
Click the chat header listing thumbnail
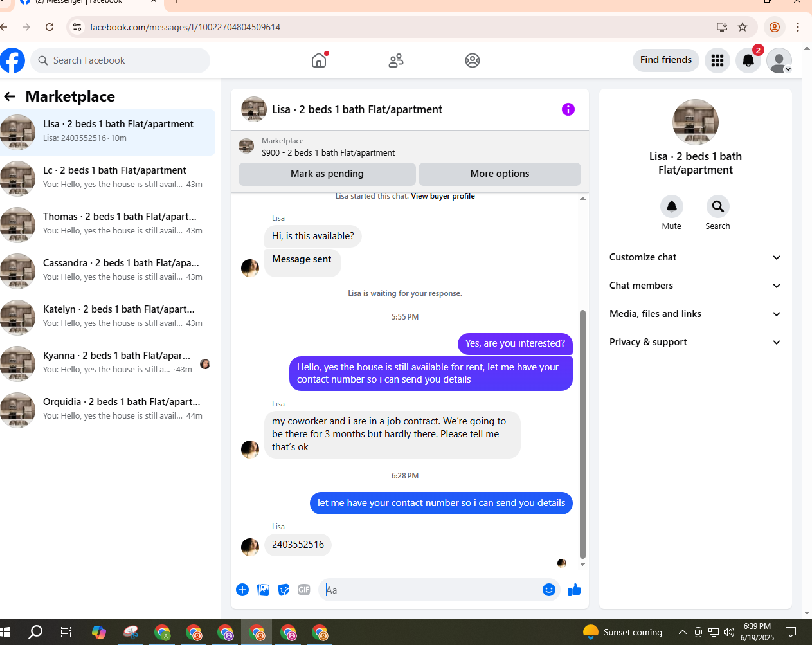(254, 109)
